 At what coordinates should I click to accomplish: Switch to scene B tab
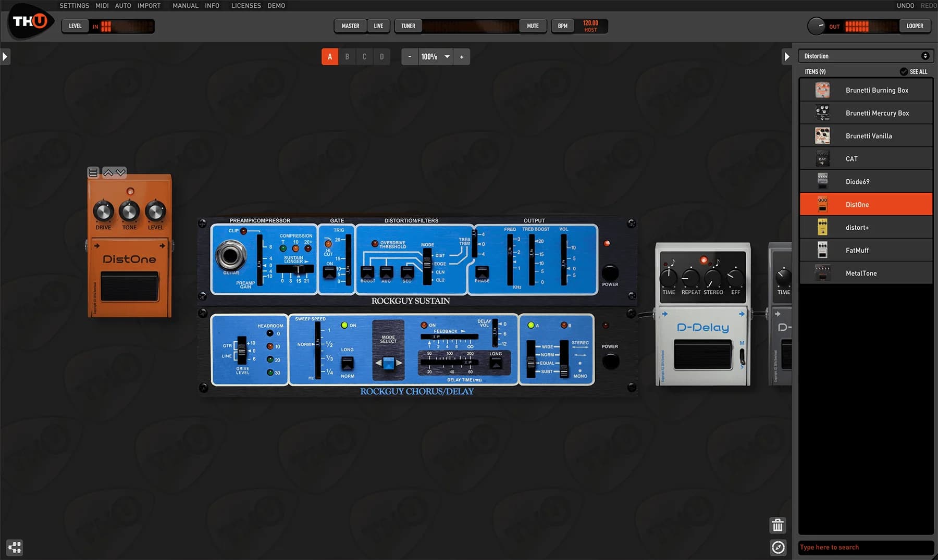pyautogui.click(x=347, y=57)
